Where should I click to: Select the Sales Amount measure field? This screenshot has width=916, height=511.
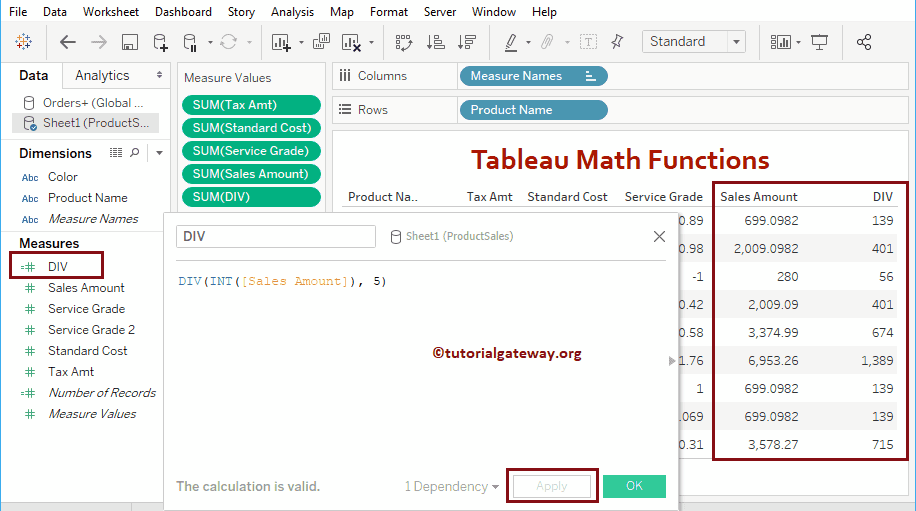[x=86, y=287]
